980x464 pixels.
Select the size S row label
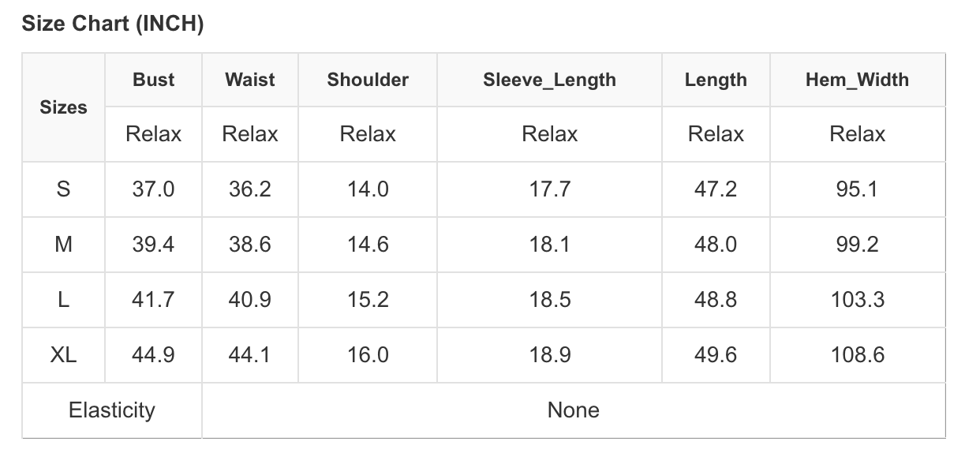click(63, 189)
